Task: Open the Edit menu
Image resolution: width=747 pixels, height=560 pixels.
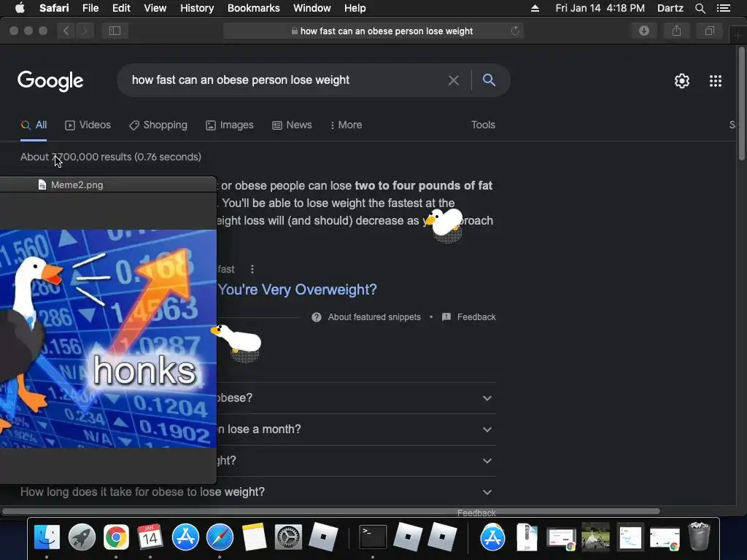Action: (121, 8)
